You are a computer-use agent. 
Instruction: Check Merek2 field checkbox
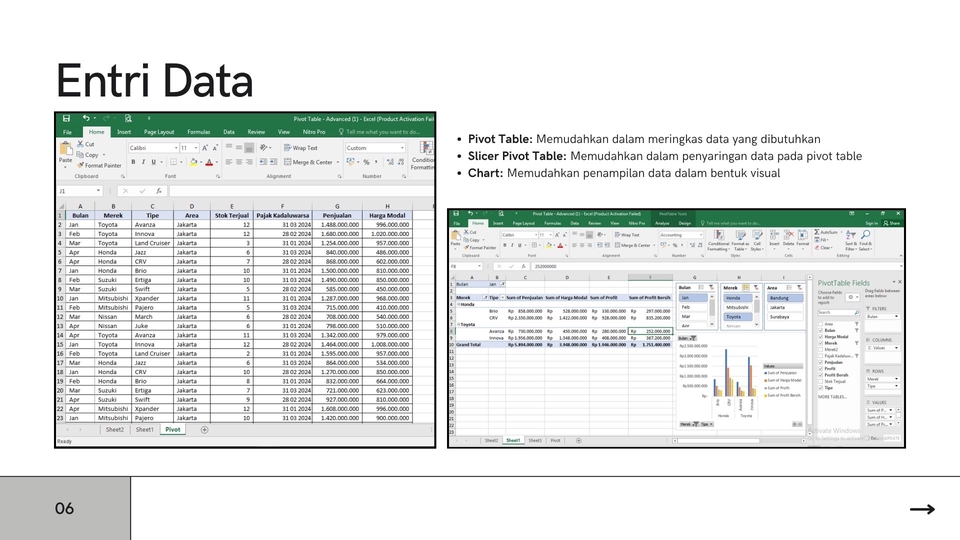click(820, 349)
